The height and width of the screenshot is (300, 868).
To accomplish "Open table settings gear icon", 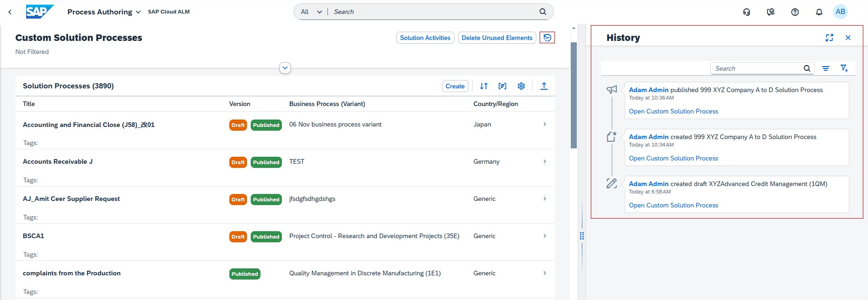I will point(521,86).
